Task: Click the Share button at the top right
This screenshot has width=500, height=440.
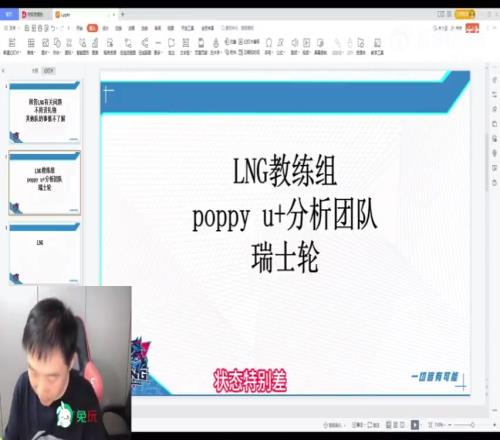Action: coord(456,28)
